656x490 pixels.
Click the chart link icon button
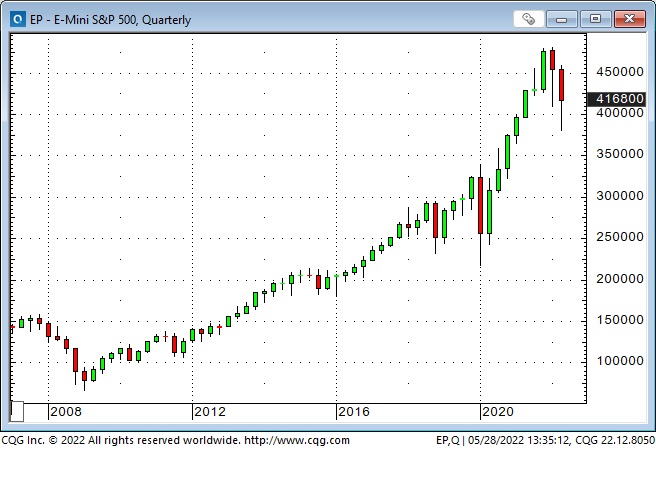528,19
